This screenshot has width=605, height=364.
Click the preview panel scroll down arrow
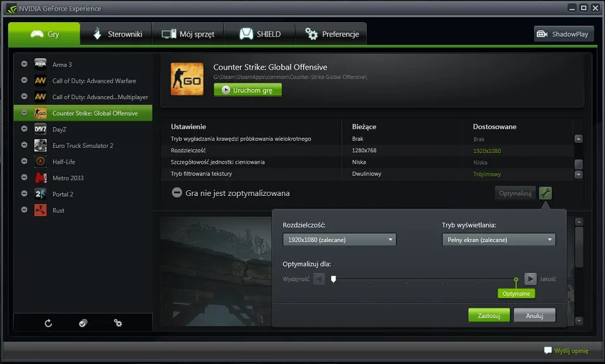(x=578, y=320)
